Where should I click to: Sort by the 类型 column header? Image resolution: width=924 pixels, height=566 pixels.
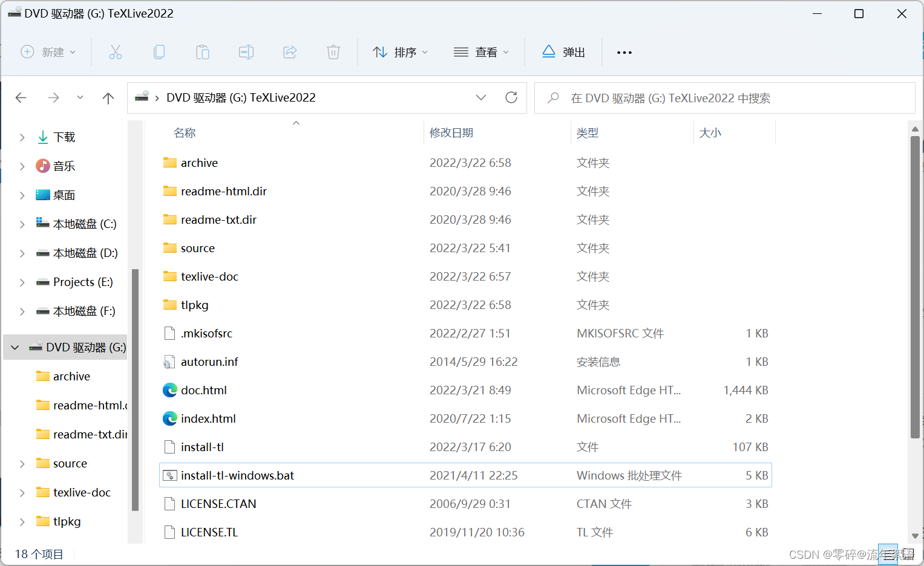(x=588, y=133)
